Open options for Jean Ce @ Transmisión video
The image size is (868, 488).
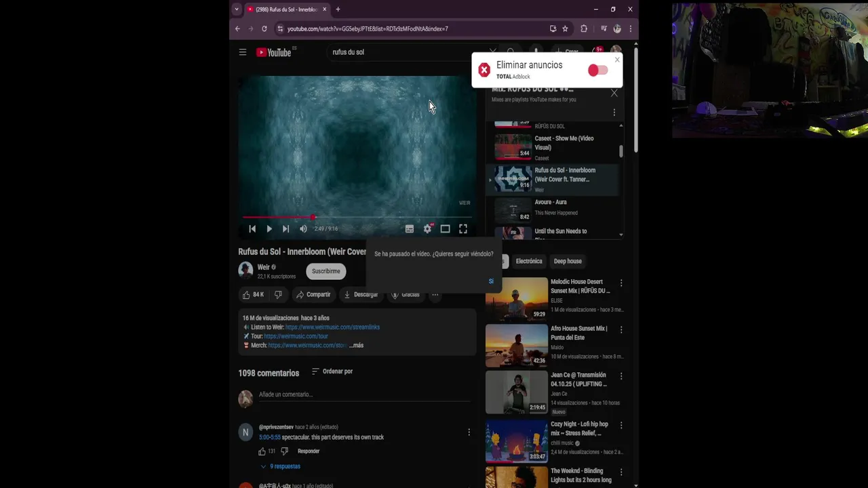[x=621, y=376]
